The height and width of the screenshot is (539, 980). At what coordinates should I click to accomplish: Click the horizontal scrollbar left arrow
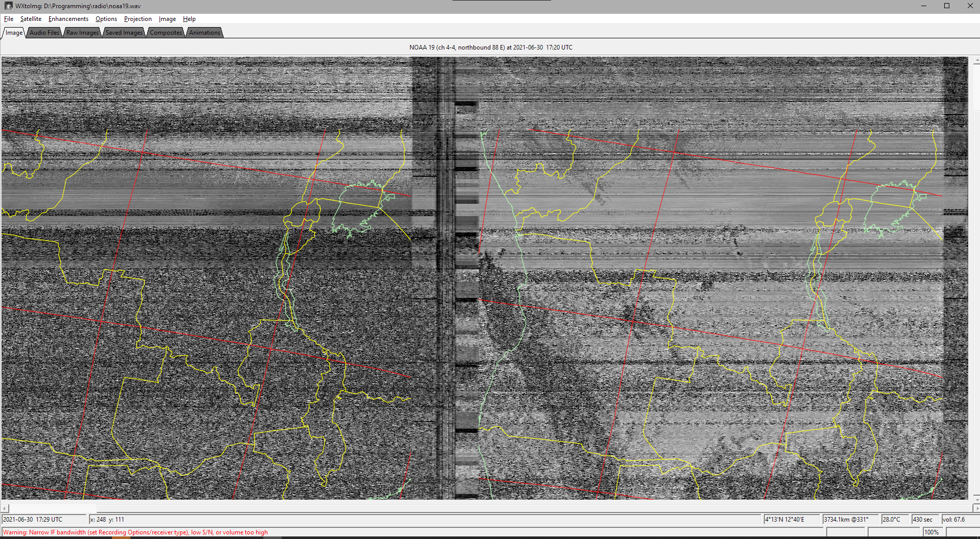point(5,508)
